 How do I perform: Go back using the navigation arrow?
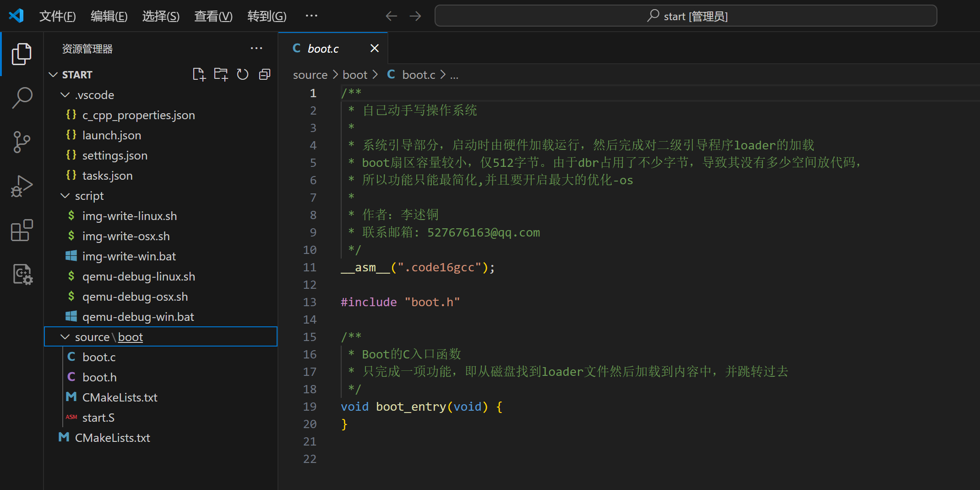pyautogui.click(x=391, y=17)
